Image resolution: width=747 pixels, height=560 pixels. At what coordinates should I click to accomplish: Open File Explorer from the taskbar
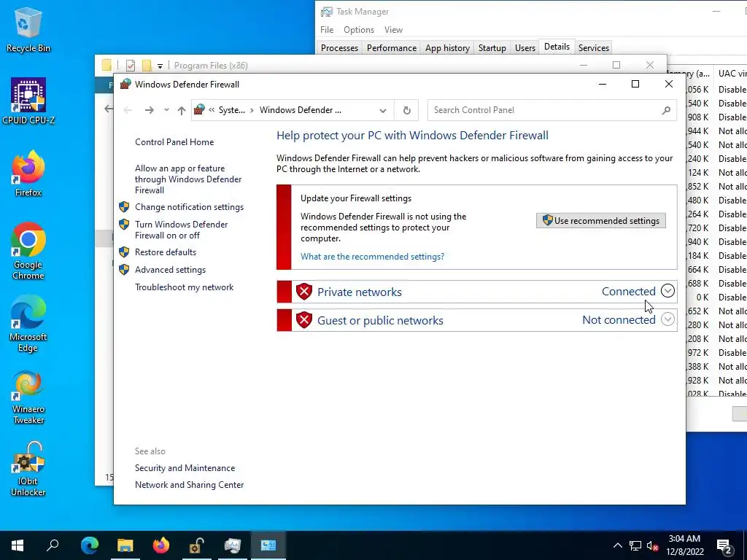125,545
